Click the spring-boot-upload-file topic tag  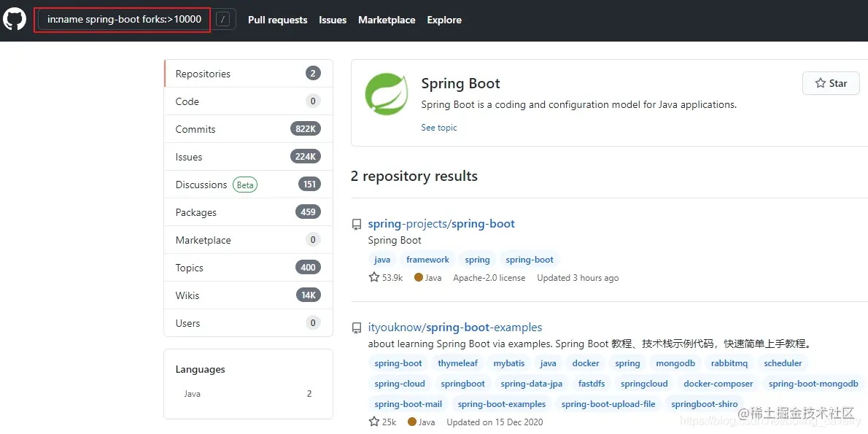(x=608, y=404)
